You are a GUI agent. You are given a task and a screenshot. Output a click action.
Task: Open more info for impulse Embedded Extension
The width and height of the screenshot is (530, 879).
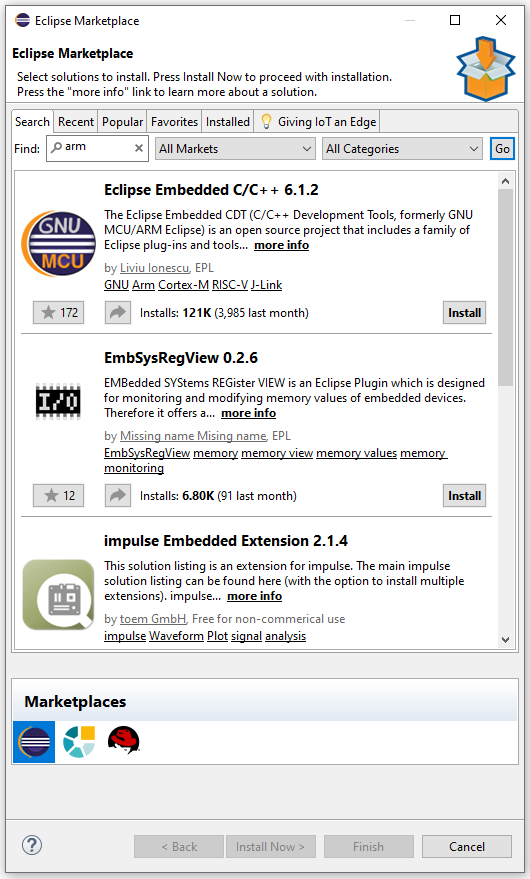(255, 596)
